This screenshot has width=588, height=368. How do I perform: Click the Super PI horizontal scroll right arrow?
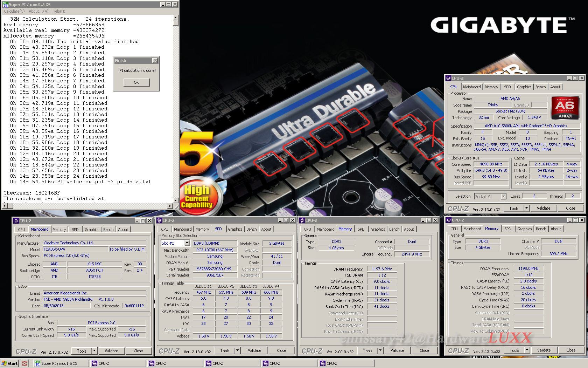(170, 206)
